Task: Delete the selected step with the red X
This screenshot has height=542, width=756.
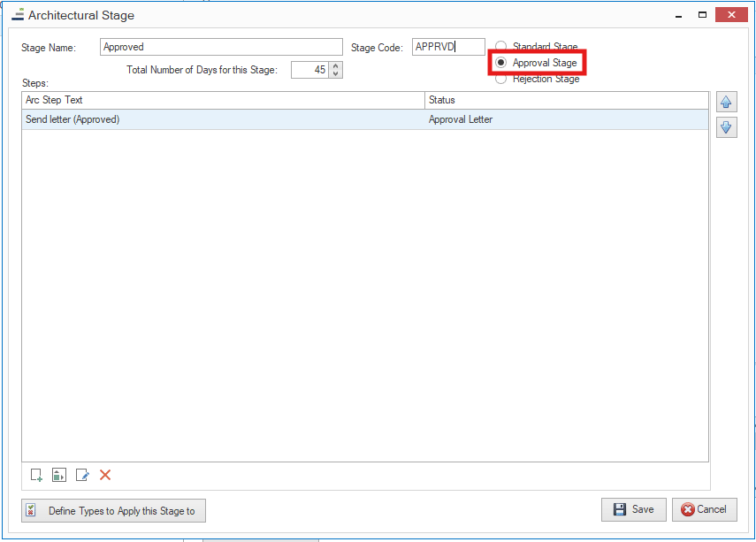Action: pos(105,475)
